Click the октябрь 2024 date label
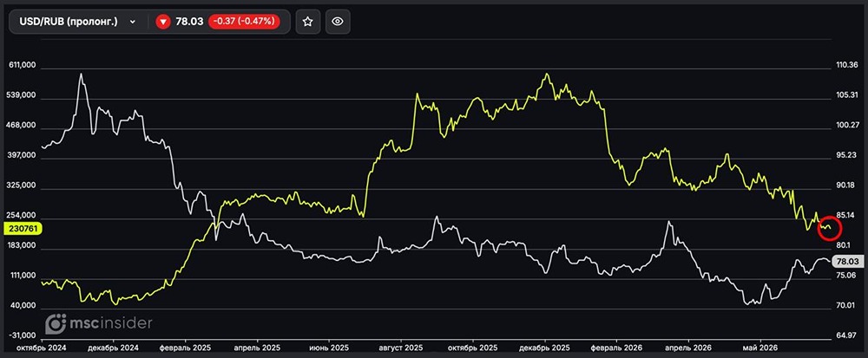The height and width of the screenshot is (358, 868). (42, 348)
